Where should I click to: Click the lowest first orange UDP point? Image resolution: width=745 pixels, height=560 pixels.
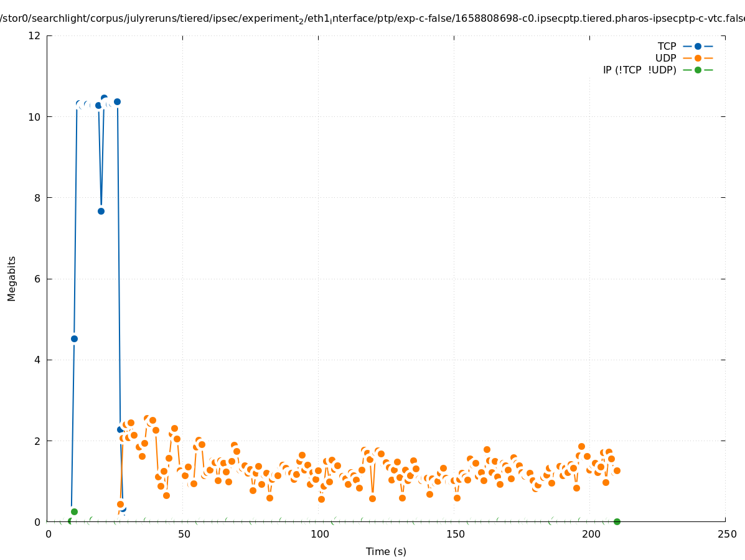pyautogui.click(x=120, y=504)
